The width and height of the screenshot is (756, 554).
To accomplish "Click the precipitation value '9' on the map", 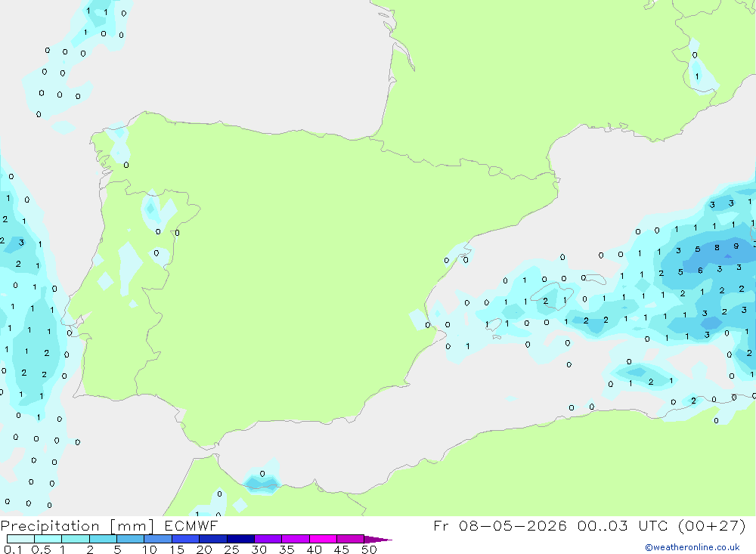I will [x=736, y=246].
